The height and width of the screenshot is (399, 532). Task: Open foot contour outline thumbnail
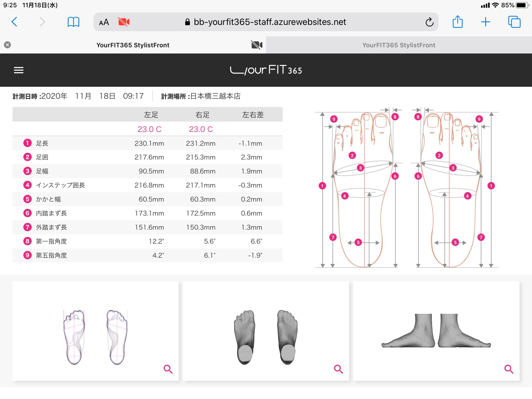tap(95, 337)
